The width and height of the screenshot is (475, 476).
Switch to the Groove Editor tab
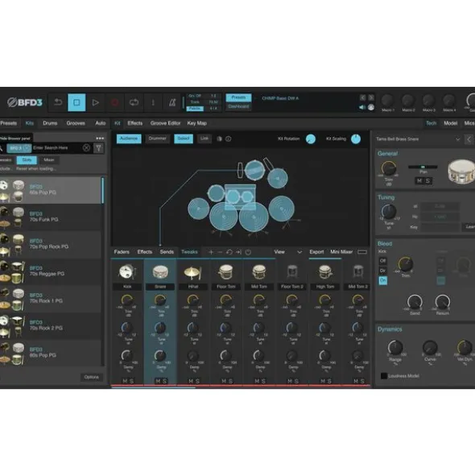pos(165,123)
